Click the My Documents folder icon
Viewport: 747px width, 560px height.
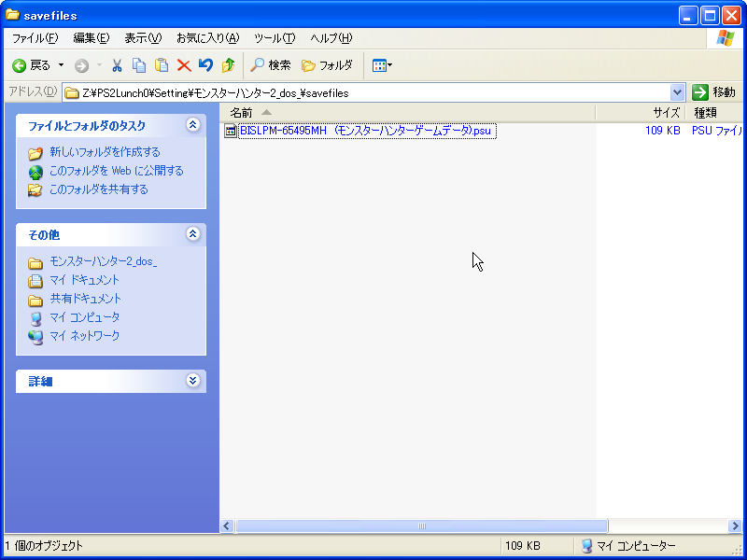coord(35,282)
